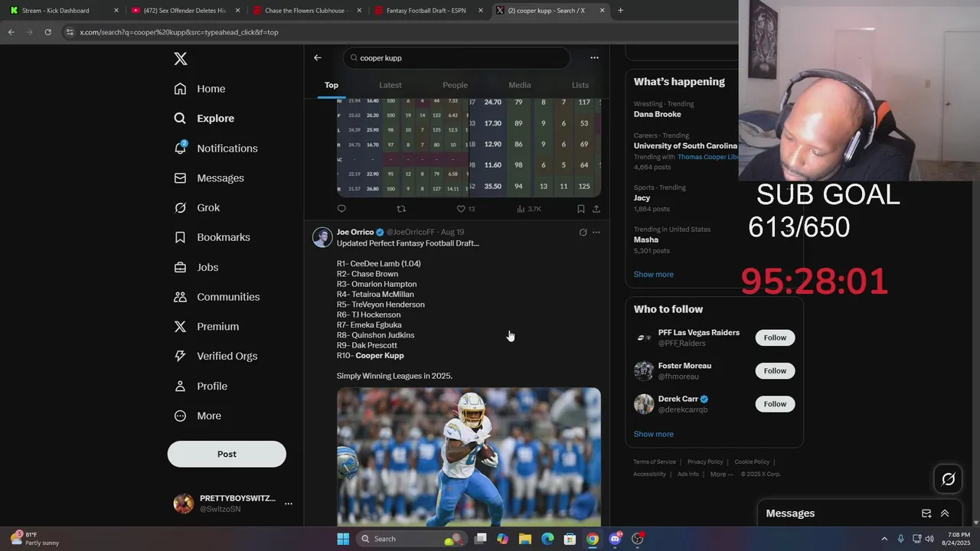Open the stats table image
The height and width of the screenshot is (551, 980).
[469, 148]
